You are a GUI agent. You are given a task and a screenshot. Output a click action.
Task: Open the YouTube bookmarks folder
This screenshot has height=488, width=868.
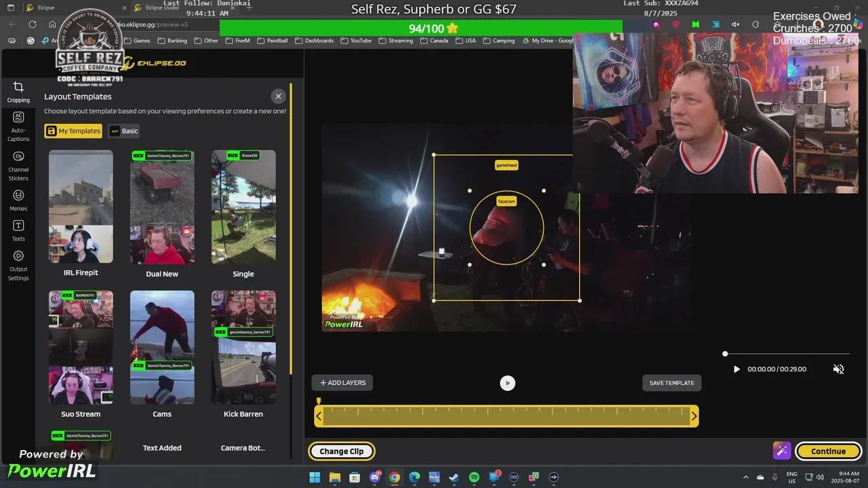tap(356, 41)
